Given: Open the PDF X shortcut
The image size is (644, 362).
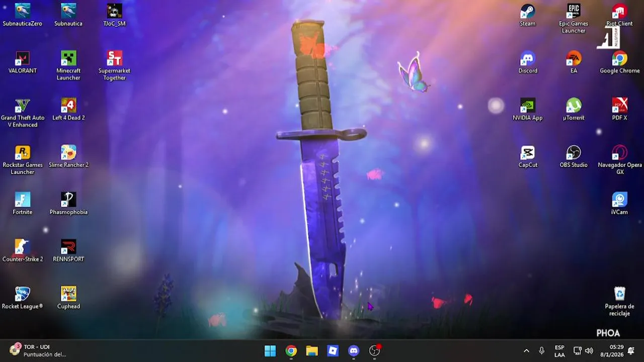Looking at the screenshot, I should click(x=619, y=110).
